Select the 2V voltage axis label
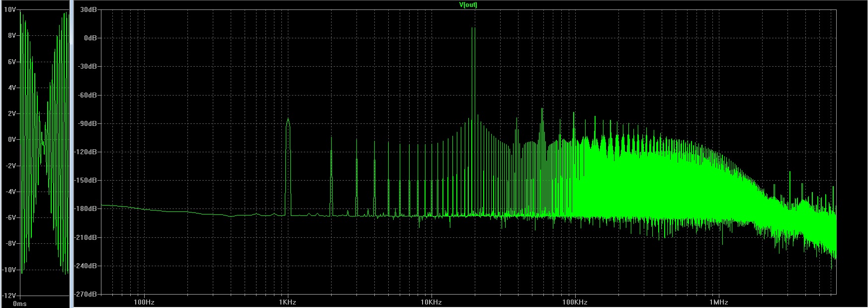 [x=12, y=114]
